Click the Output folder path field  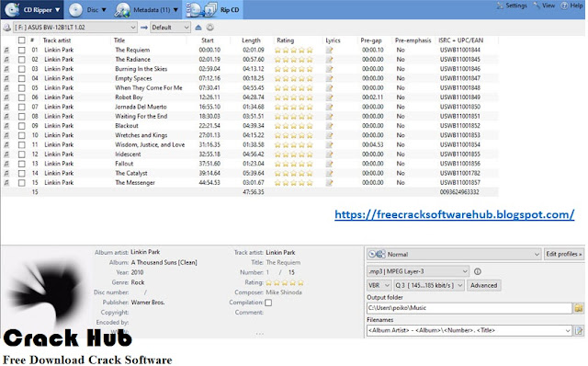tap(469, 308)
